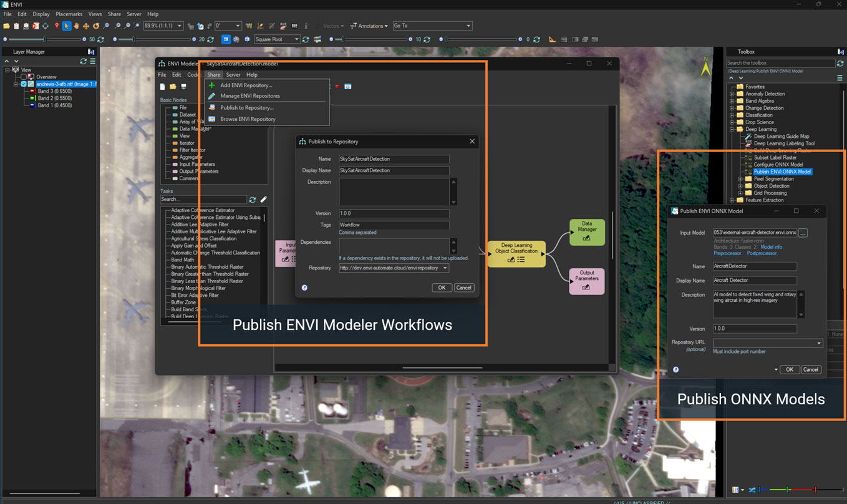Click the Search the toolbox field
Viewport: 847px width, 504px height.
[x=780, y=63]
